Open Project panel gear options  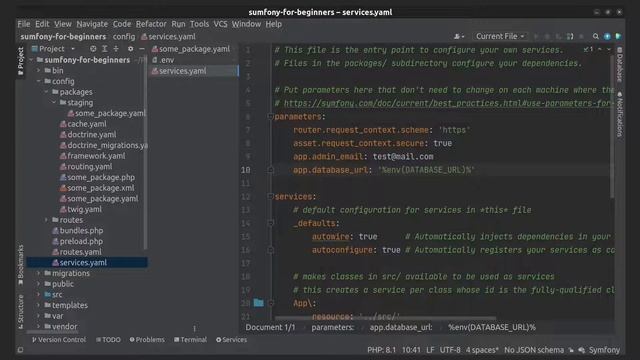[x=130, y=49]
